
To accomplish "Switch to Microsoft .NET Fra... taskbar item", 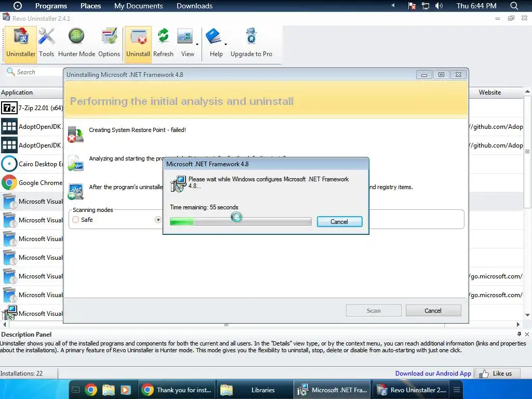I will click(x=333, y=390).
